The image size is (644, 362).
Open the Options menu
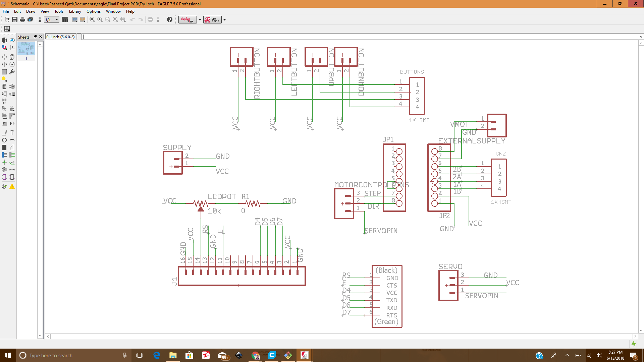[x=93, y=11]
